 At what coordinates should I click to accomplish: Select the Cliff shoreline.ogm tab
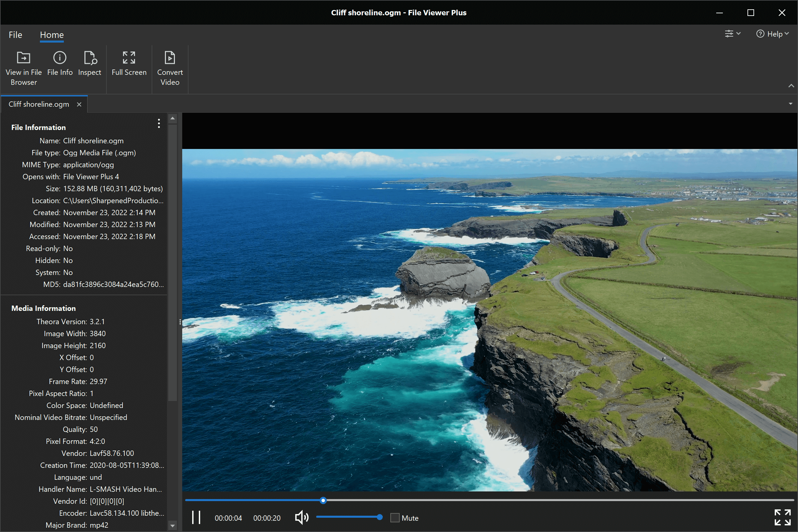pyautogui.click(x=38, y=104)
